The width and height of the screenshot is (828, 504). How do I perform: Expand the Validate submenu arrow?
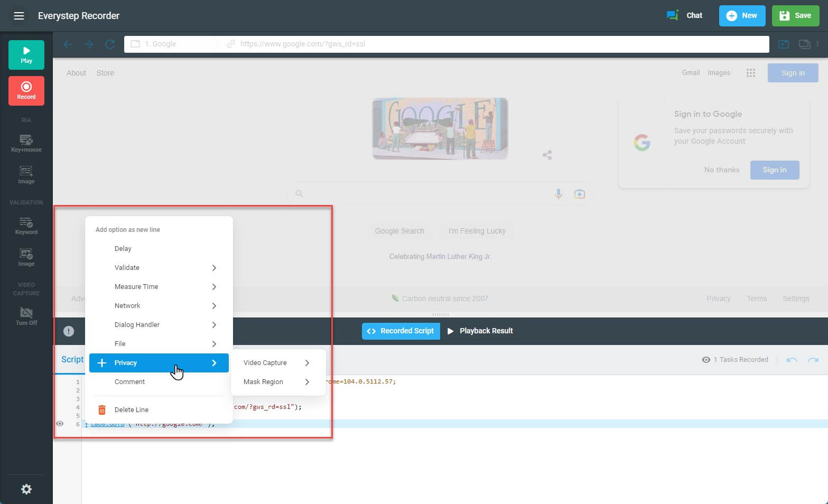[x=214, y=268]
